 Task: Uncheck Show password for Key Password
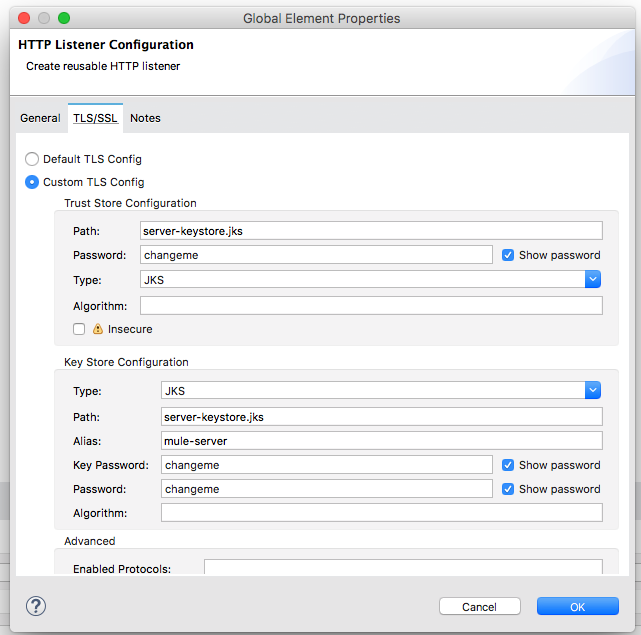click(x=508, y=465)
